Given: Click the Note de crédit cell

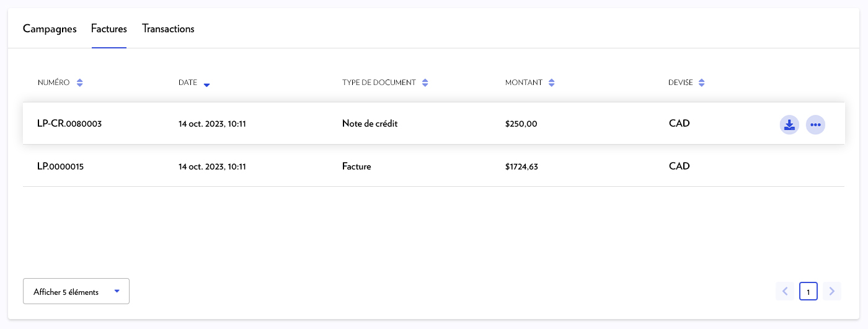Looking at the screenshot, I should (370, 124).
